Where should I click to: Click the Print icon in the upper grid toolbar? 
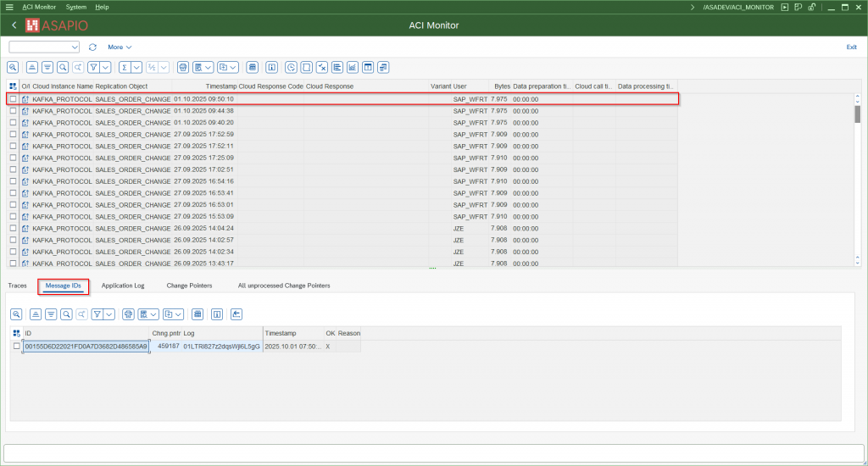[183, 67]
